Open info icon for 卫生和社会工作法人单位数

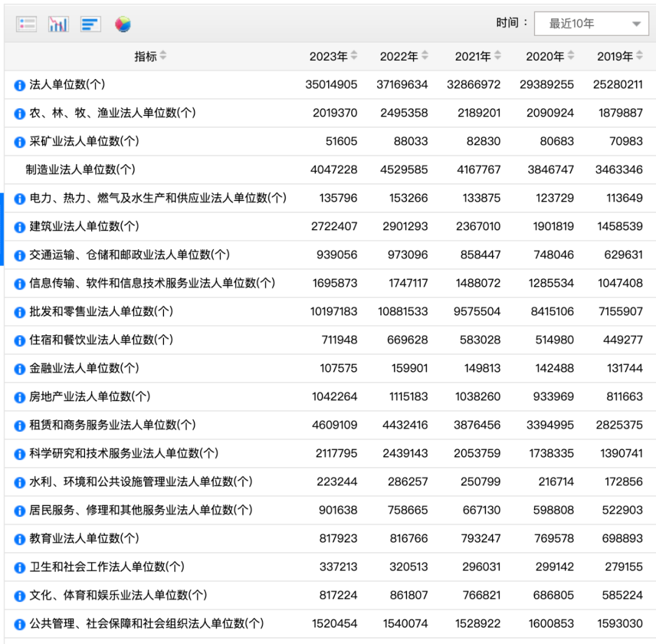19,567
